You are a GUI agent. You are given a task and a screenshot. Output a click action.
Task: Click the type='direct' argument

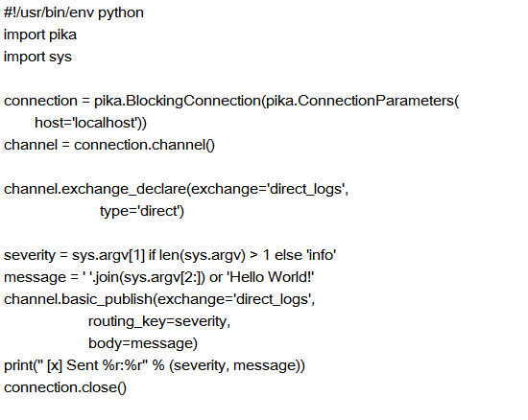tap(139, 211)
